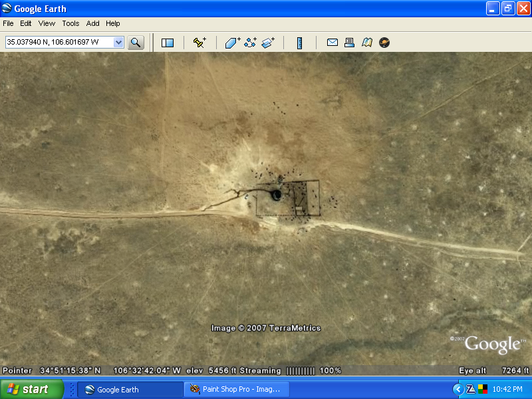This screenshot has width=532, height=399.
Task: Click the streaming progress bar
Action: pos(301,371)
